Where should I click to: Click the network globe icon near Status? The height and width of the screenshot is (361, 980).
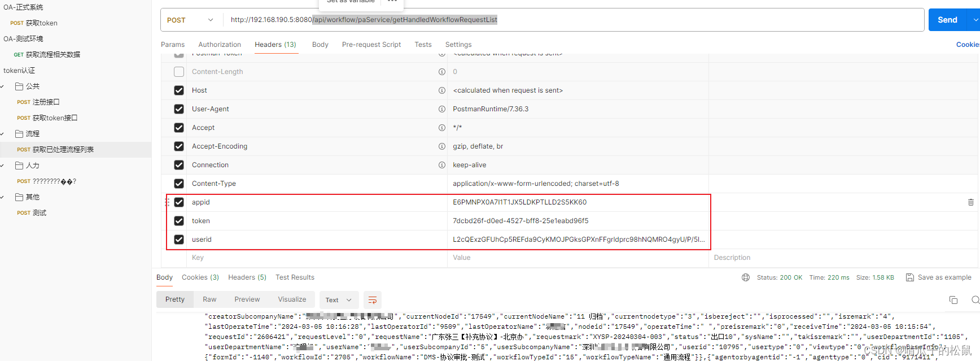click(x=746, y=277)
